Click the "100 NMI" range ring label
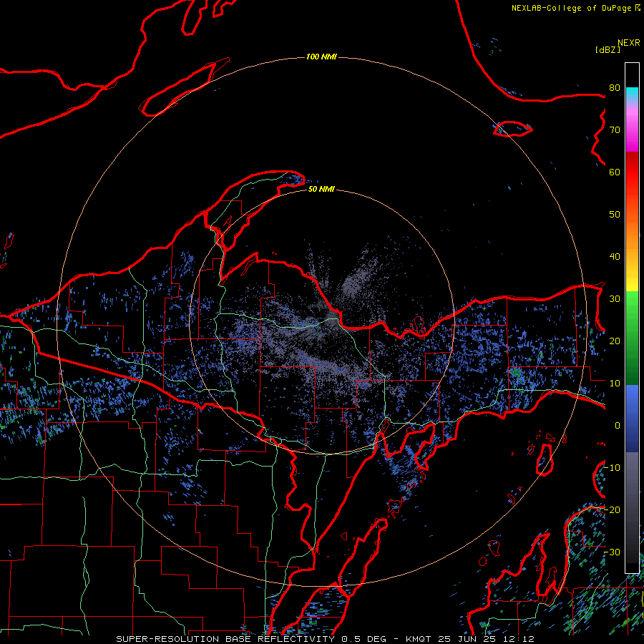Viewport: 644px width, 644px height. 321,57
